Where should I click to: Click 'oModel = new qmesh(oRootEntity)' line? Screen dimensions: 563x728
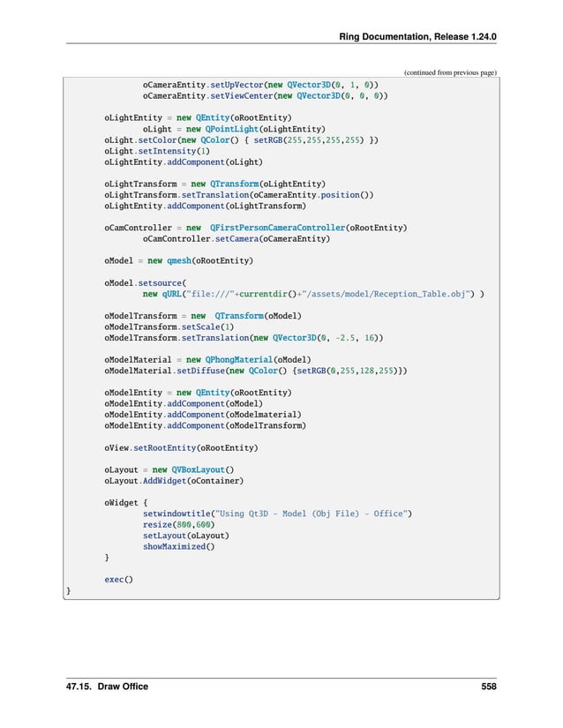[178, 261]
